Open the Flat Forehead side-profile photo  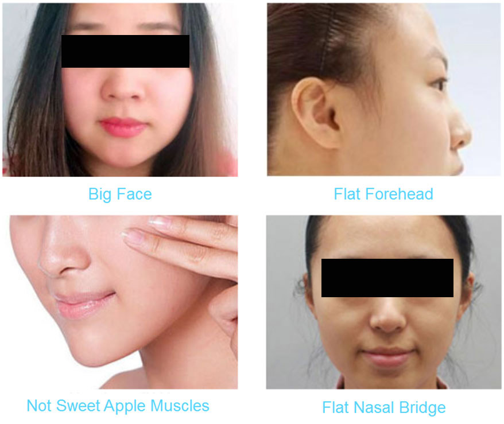384,90
